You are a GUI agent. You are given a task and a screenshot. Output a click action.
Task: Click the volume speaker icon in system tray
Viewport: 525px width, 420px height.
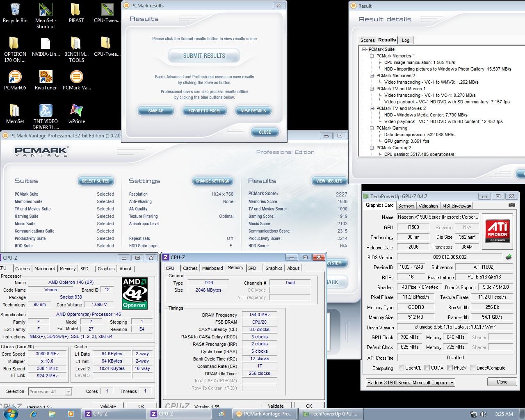point(484,414)
